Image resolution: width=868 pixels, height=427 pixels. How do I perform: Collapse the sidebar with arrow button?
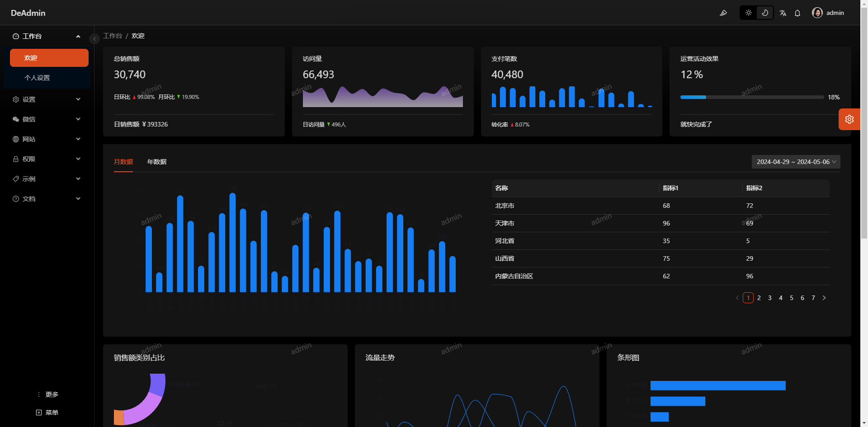pos(94,39)
